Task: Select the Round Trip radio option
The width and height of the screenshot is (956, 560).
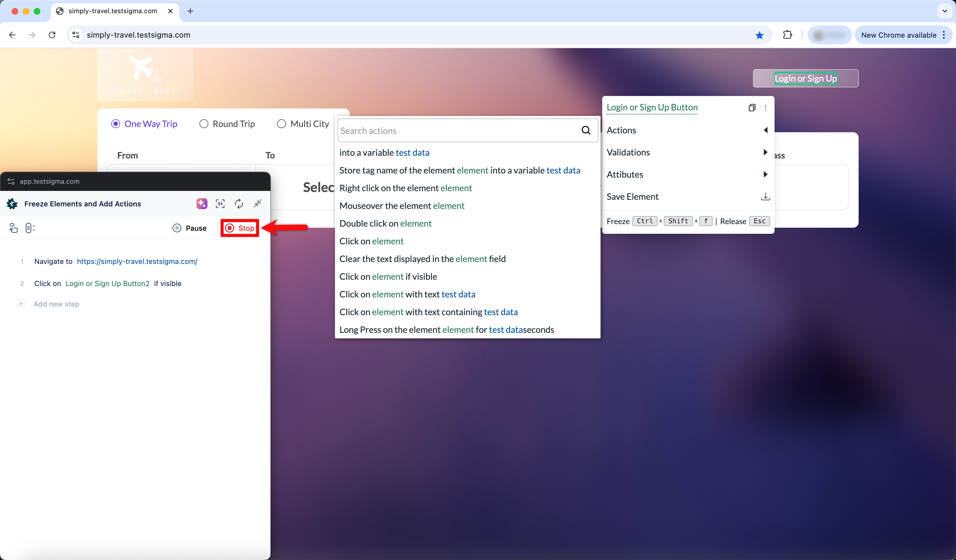Action: coord(204,124)
